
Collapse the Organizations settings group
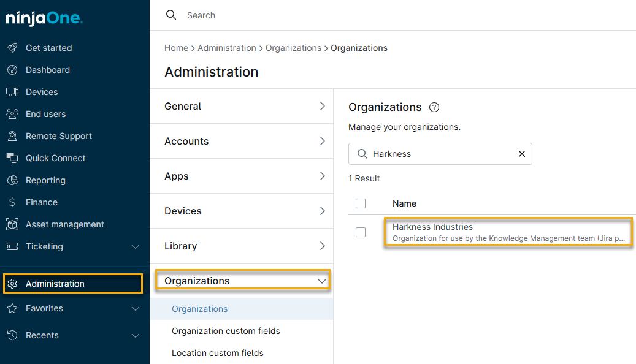coord(322,281)
